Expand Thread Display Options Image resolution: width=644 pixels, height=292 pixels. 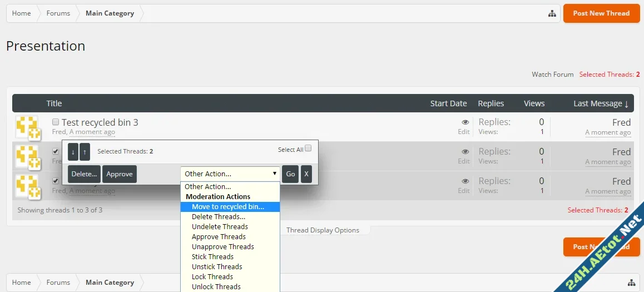[323, 230]
